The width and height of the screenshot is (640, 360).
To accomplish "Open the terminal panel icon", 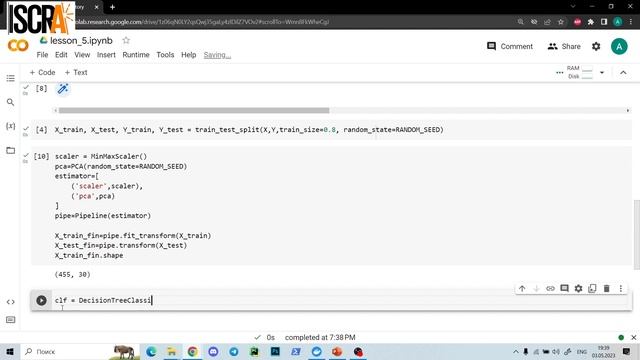I will [11, 320].
